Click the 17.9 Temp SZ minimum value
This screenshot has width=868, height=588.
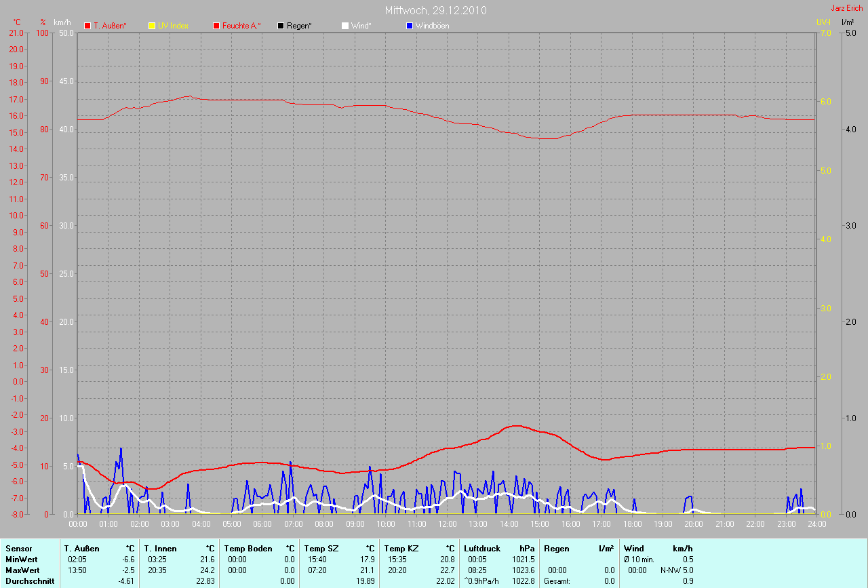pos(367,560)
